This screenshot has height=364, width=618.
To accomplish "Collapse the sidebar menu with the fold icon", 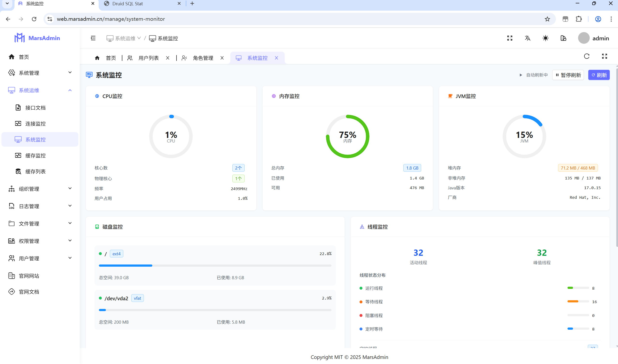I will [x=93, y=38].
